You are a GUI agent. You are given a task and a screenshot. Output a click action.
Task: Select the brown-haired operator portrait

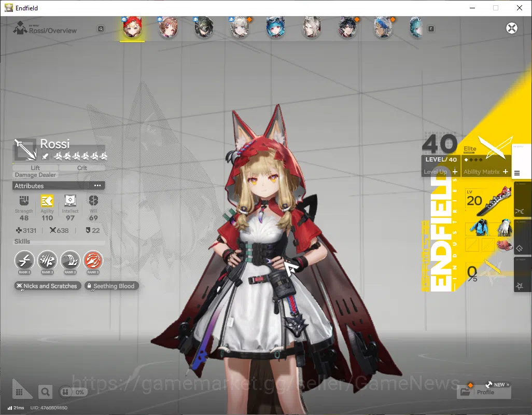pos(168,27)
